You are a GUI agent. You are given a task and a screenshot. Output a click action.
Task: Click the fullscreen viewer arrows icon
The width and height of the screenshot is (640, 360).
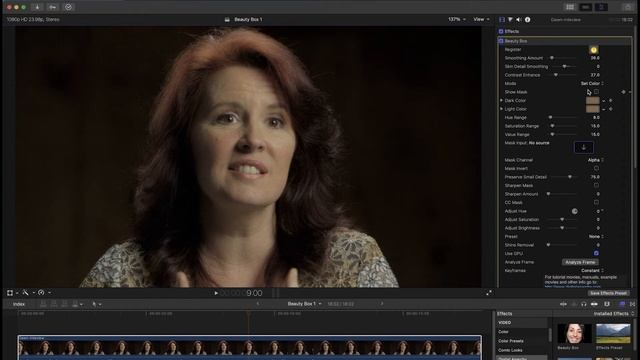point(489,293)
